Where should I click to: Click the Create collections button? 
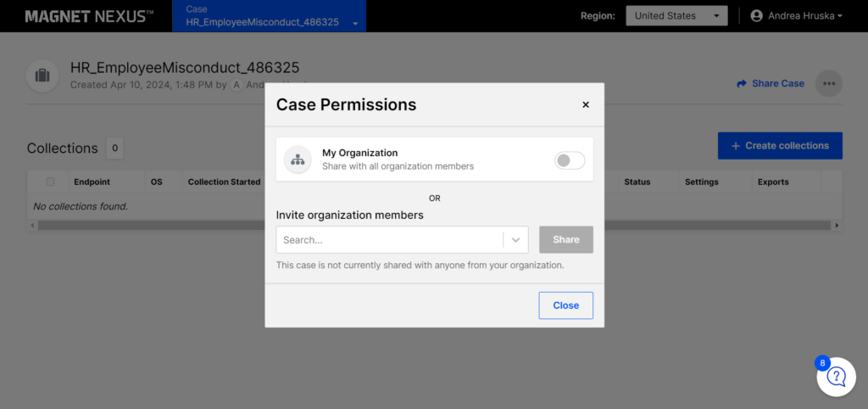click(780, 146)
